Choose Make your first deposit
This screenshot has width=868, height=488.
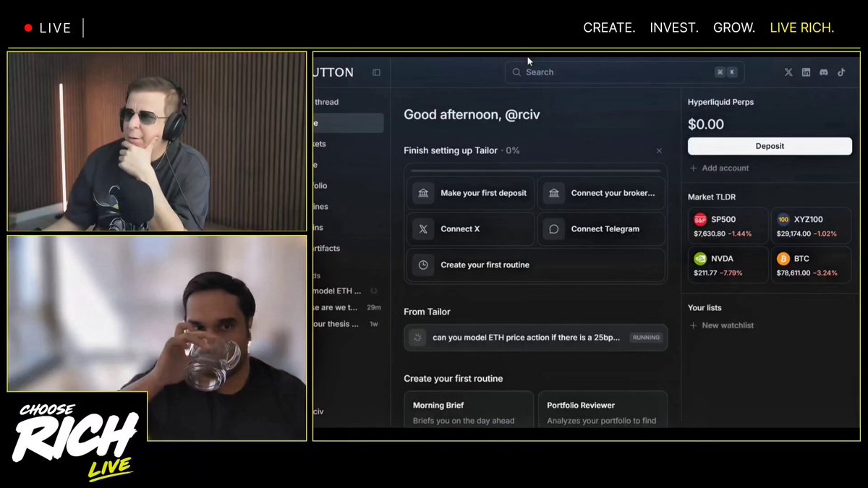point(471,193)
